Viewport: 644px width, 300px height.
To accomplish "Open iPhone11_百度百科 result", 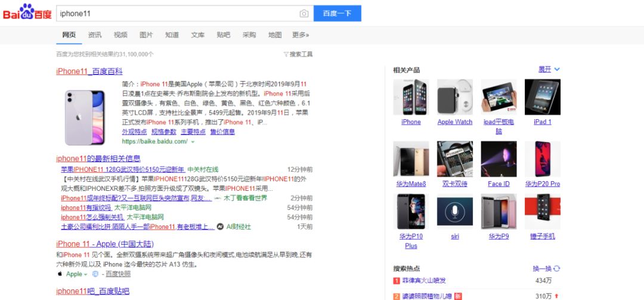I will (x=89, y=72).
